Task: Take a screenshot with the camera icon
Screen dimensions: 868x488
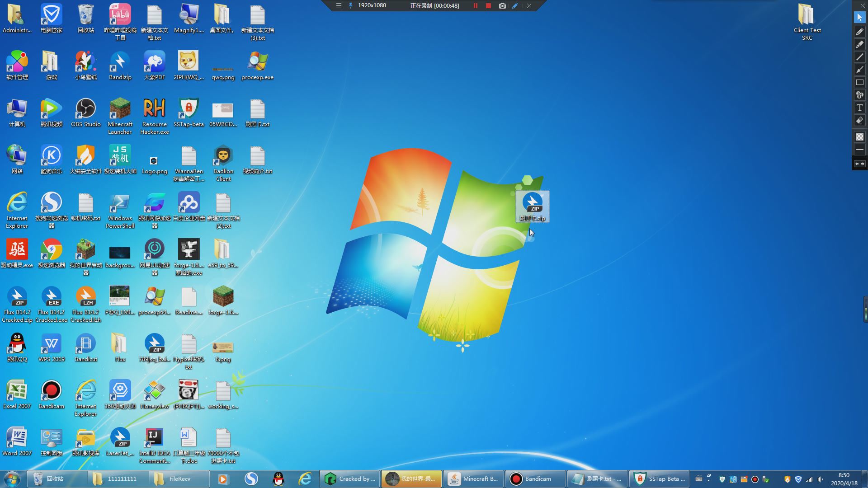Action: 502,6
